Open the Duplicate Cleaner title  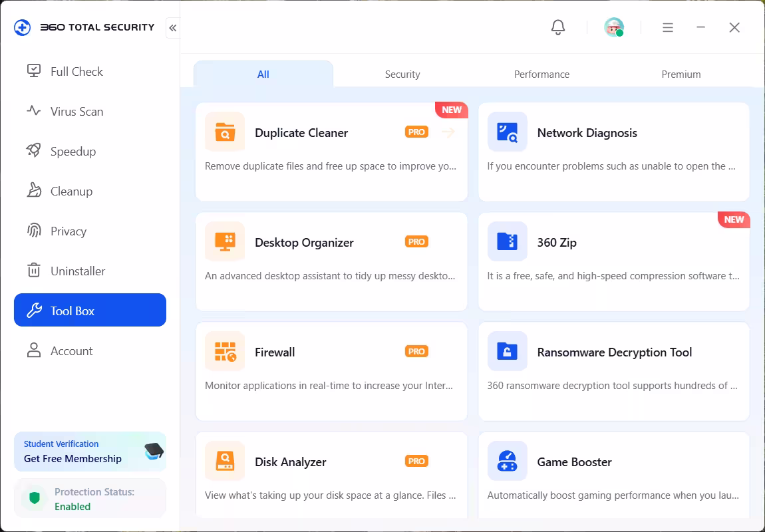click(301, 132)
